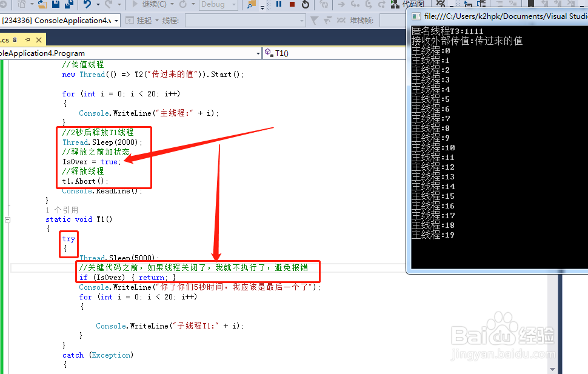Click the thread filter funnel icon

tap(314, 20)
